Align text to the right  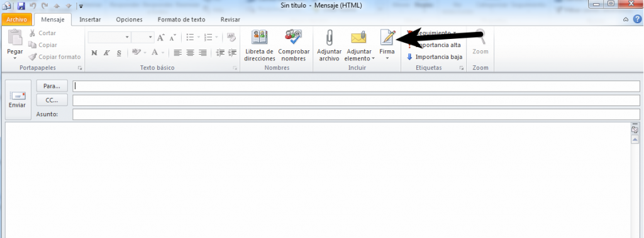(x=203, y=53)
